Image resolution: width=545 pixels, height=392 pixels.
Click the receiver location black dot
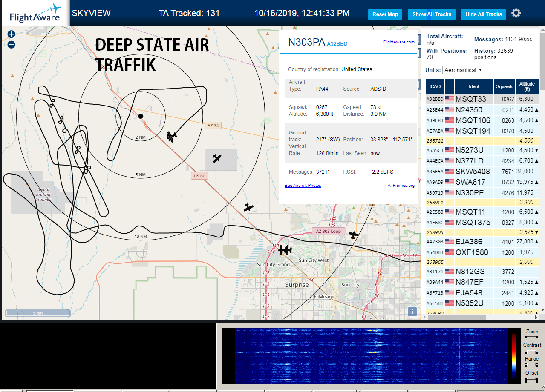pos(141,116)
